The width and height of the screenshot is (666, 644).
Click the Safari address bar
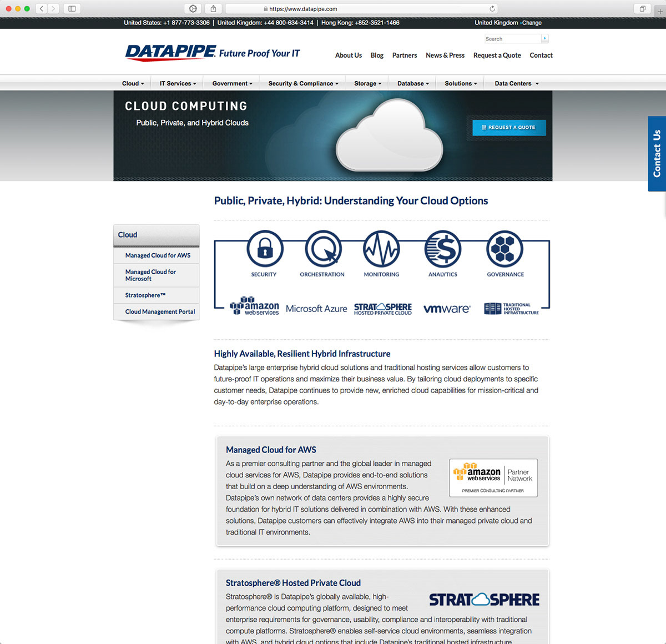pos(361,9)
